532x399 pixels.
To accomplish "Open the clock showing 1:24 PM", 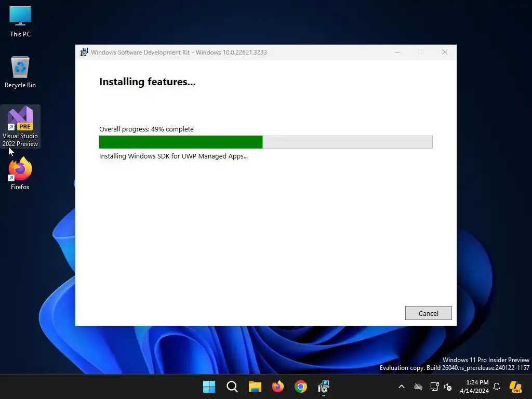I will tap(474, 387).
